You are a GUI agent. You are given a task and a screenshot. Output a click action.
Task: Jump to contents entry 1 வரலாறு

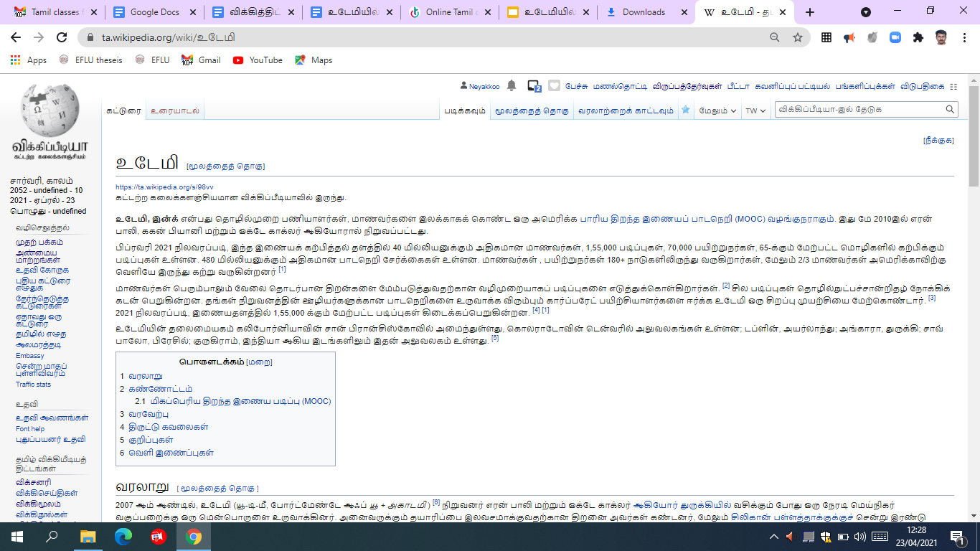tap(141, 376)
